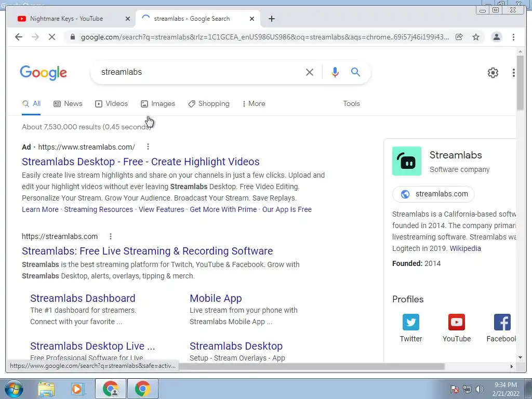Switch to Shopping results

[x=209, y=104]
